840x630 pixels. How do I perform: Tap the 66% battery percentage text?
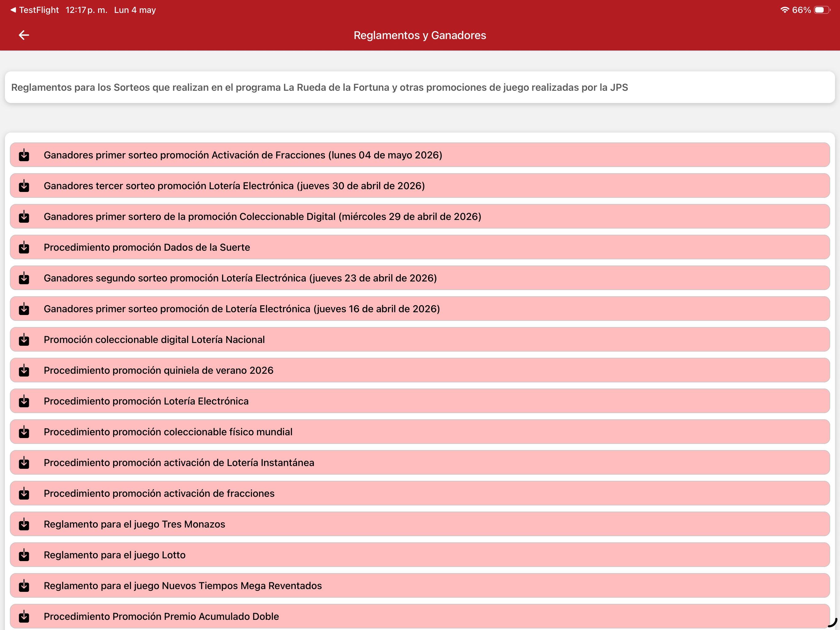[x=801, y=10]
